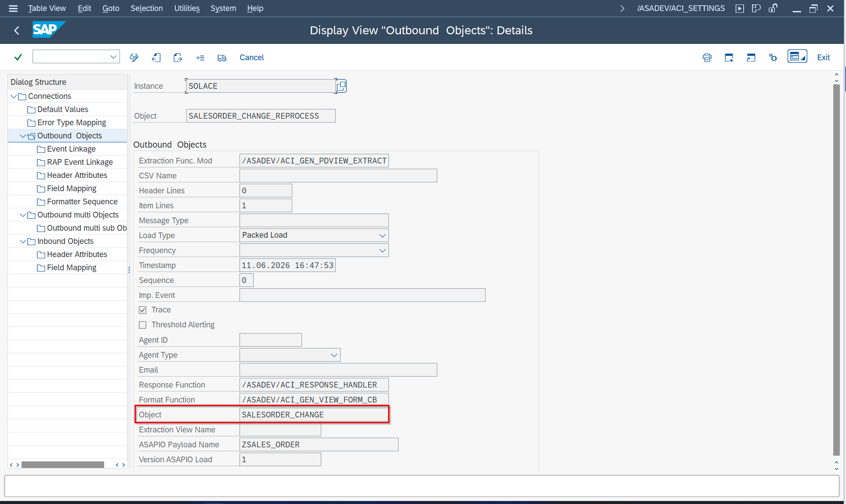Image resolution: width=846 pixels, height=504 pixels.
Task: Select Field Mapping under Inbound Objects
Action: (x=72, y=268)
